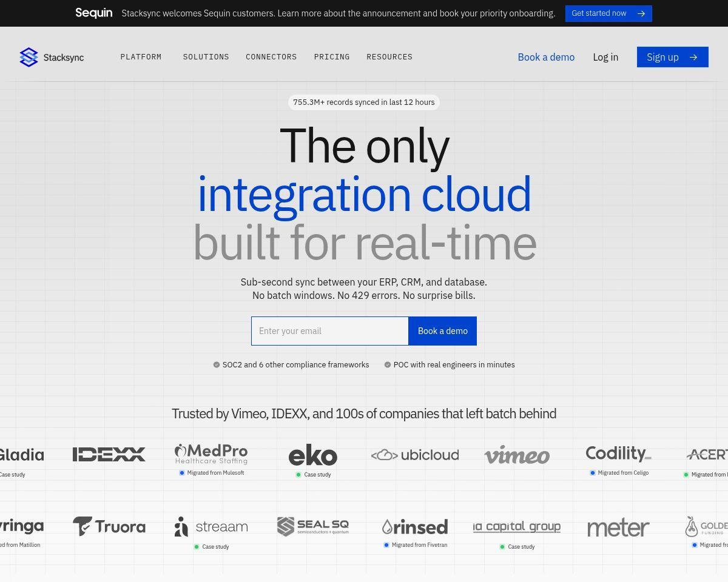
Task: Click Get started now in banner
Action: click(608, 13)
